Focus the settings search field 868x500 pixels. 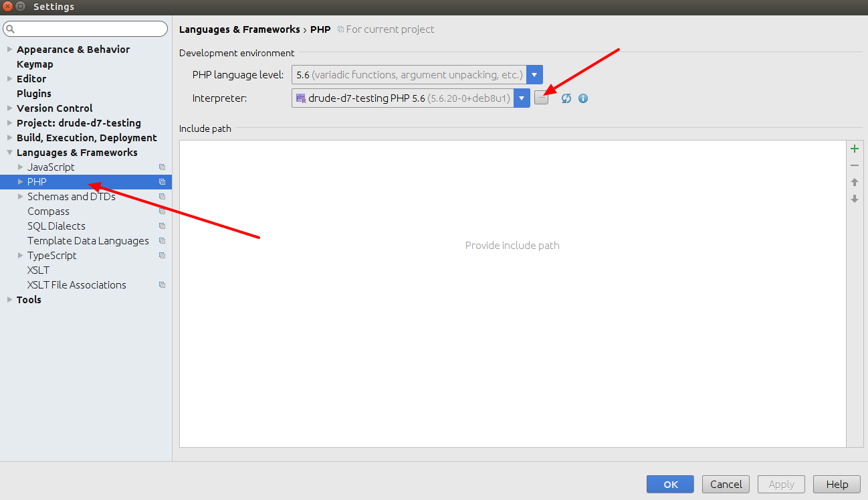tap(86, 29)
